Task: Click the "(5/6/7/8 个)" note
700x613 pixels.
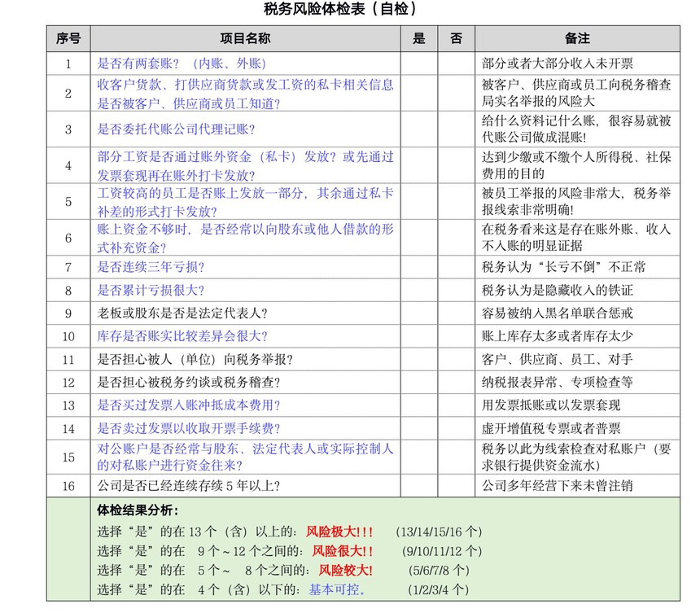Action: coord(439,570)
